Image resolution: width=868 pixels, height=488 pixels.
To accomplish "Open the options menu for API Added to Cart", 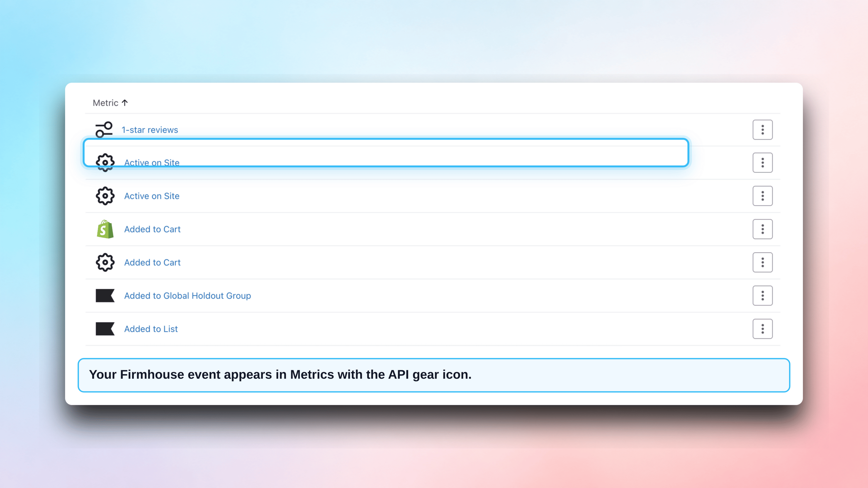I will tap(763, 262).
